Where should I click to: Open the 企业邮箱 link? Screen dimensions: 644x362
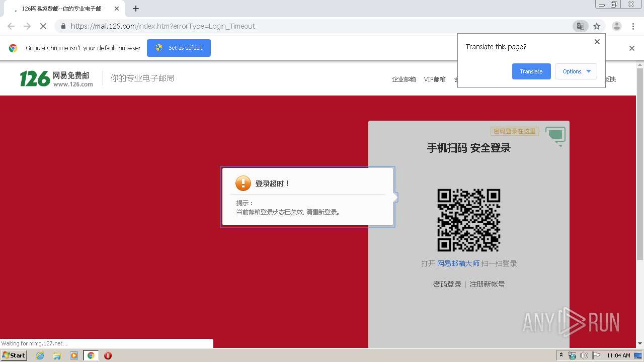coord(404,79)
